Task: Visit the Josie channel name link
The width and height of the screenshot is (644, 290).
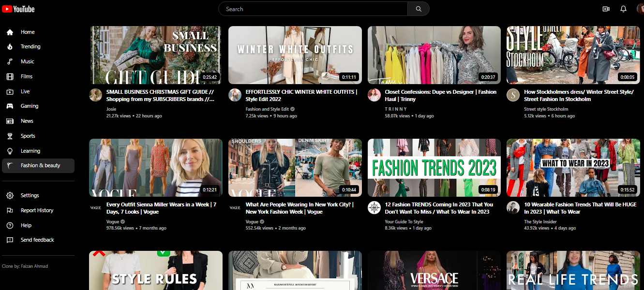Action: click(111, 109)
